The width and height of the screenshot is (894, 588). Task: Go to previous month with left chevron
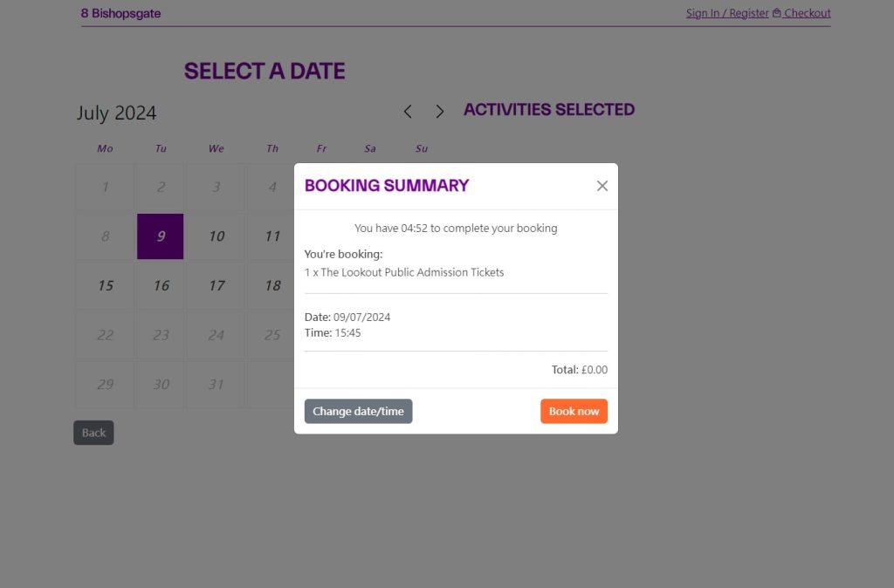pos(408,112)
